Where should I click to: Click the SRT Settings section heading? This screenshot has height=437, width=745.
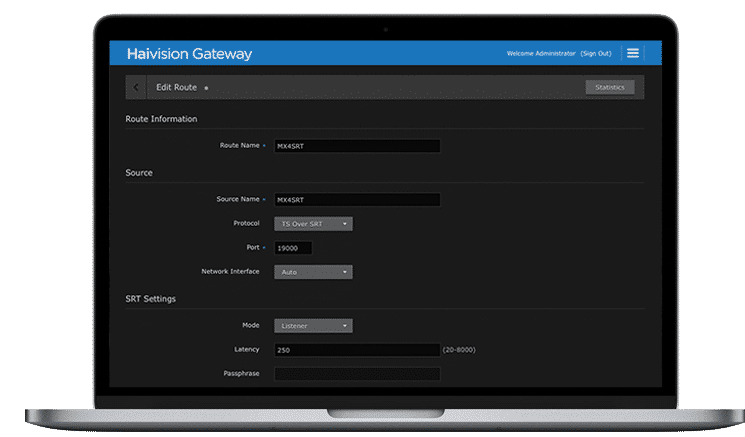point(151,299)
